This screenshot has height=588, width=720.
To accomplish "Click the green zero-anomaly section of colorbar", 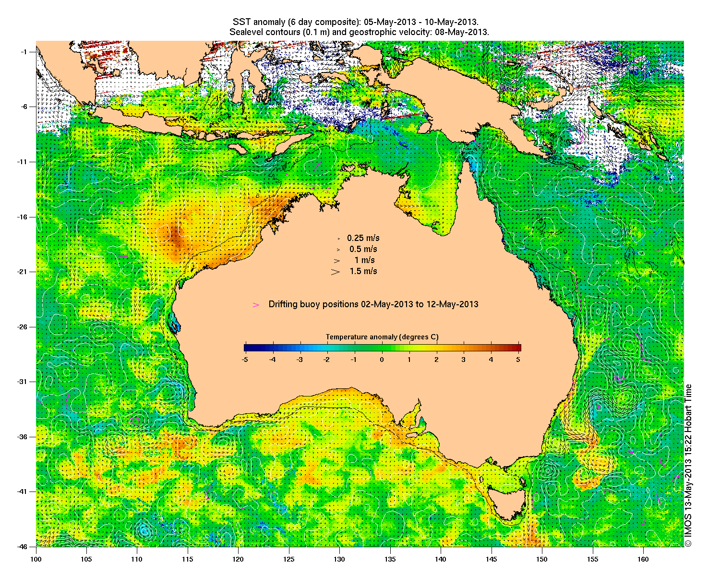I will pos(382,348).
